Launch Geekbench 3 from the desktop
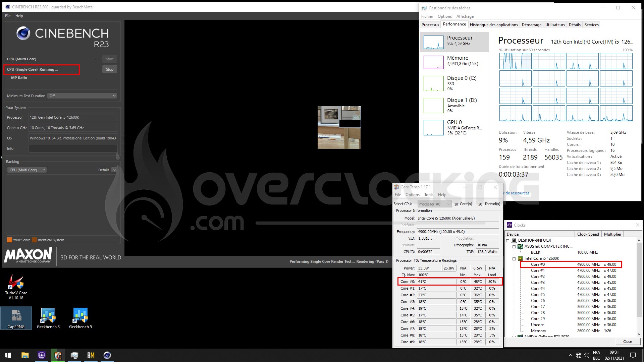644x362 pixels. pyautogui.click(x=48, y=318)
